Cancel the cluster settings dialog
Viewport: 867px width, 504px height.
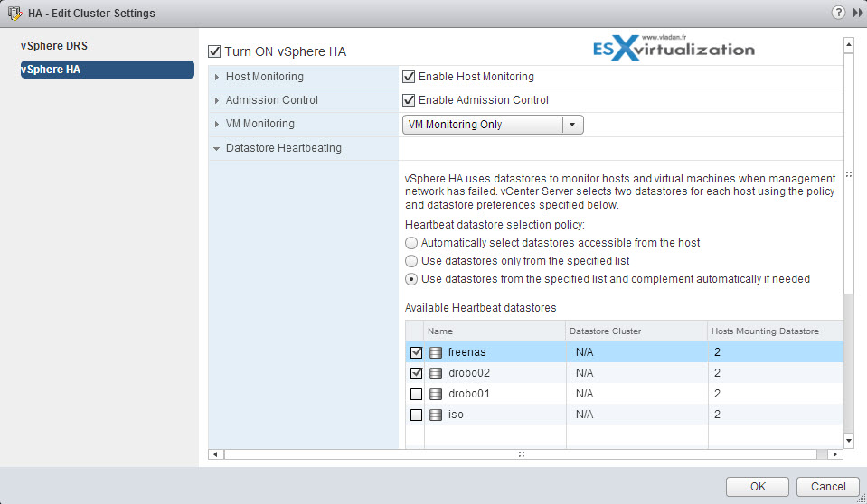[x=828, y=486]
